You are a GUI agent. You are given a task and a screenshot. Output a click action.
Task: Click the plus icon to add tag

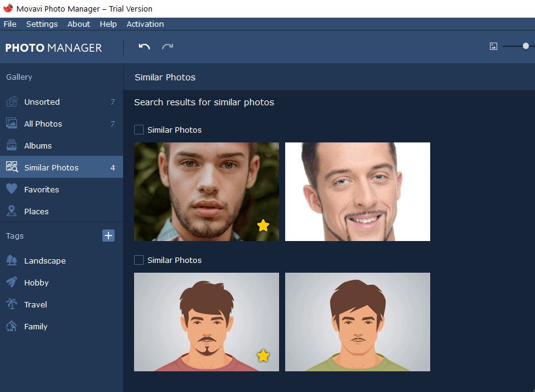[108, 236]
